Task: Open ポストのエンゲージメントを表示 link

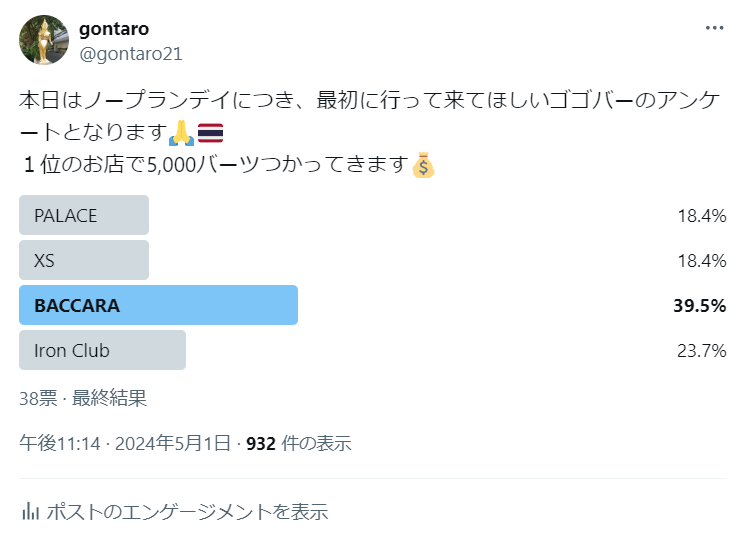Action: [x=187, y=511]
